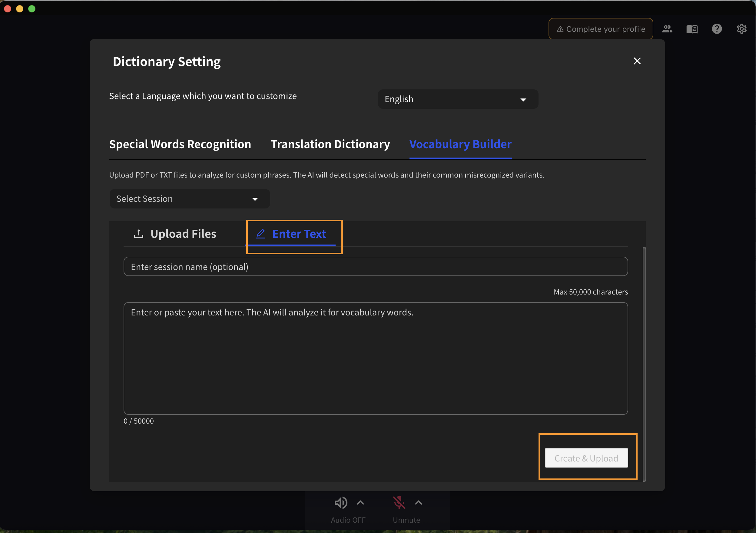
Task: Toggle the Unmute microphone icon
Action: [x=399, y=502]
